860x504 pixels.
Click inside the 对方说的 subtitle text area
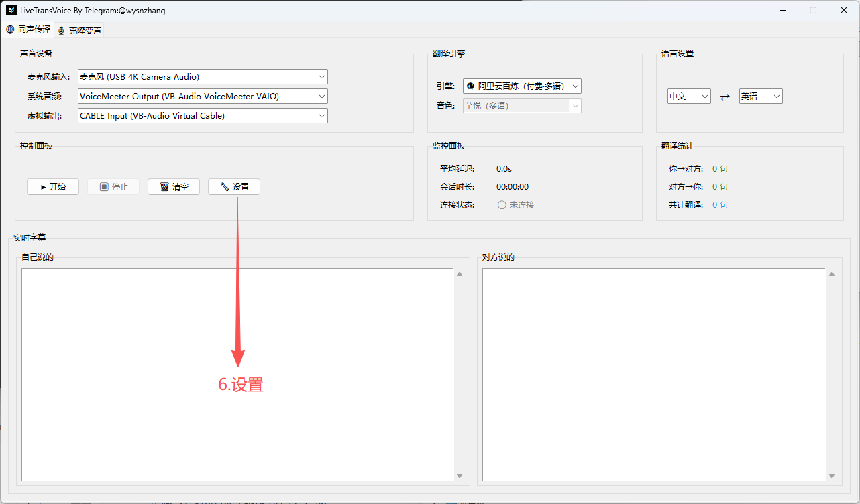click(x=653, y=374)
